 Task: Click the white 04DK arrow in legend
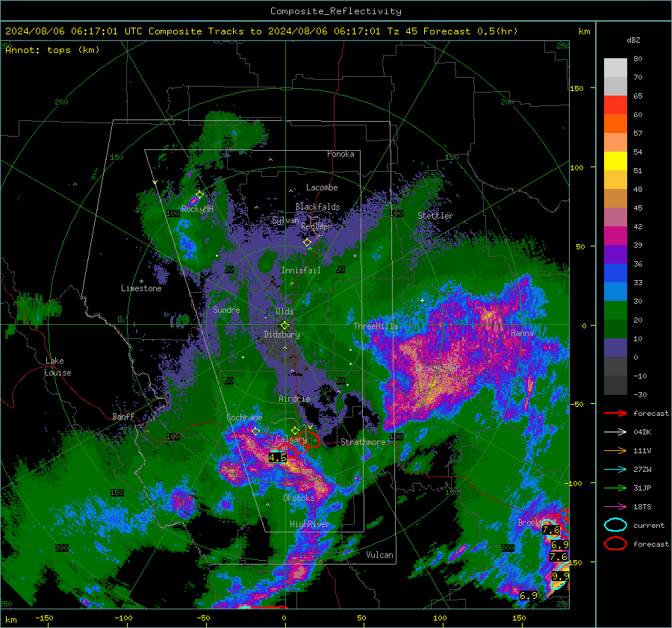click(615, 432)
